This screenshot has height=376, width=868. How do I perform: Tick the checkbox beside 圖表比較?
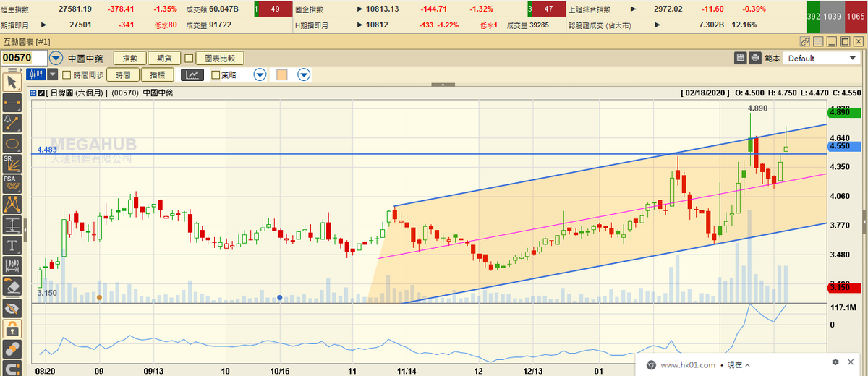[189, 59]
